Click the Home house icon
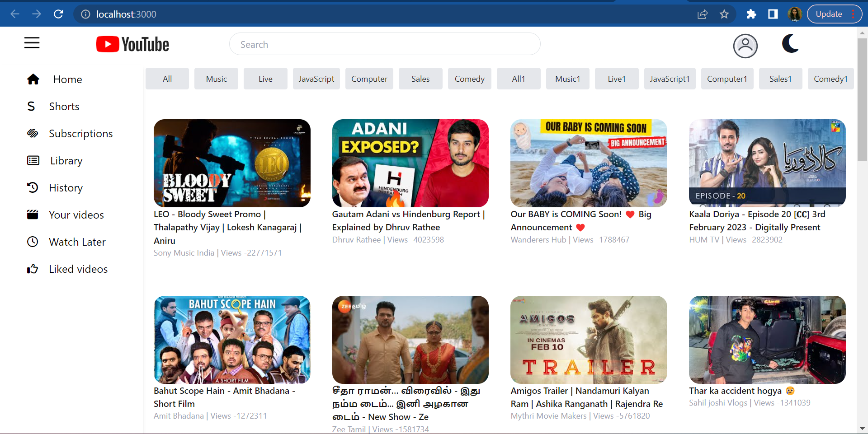Screen dimensions: 868x434 [33, 79]
